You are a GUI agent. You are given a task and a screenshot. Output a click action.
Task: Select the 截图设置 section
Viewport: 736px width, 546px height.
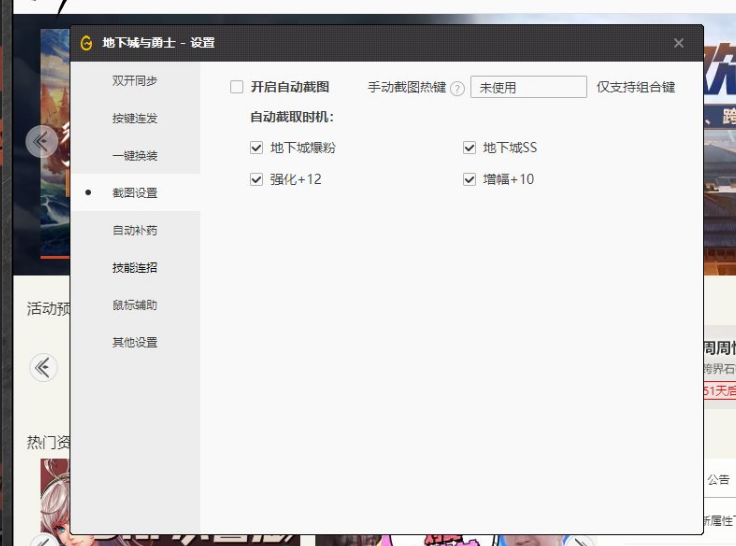[x=135, y=193]
